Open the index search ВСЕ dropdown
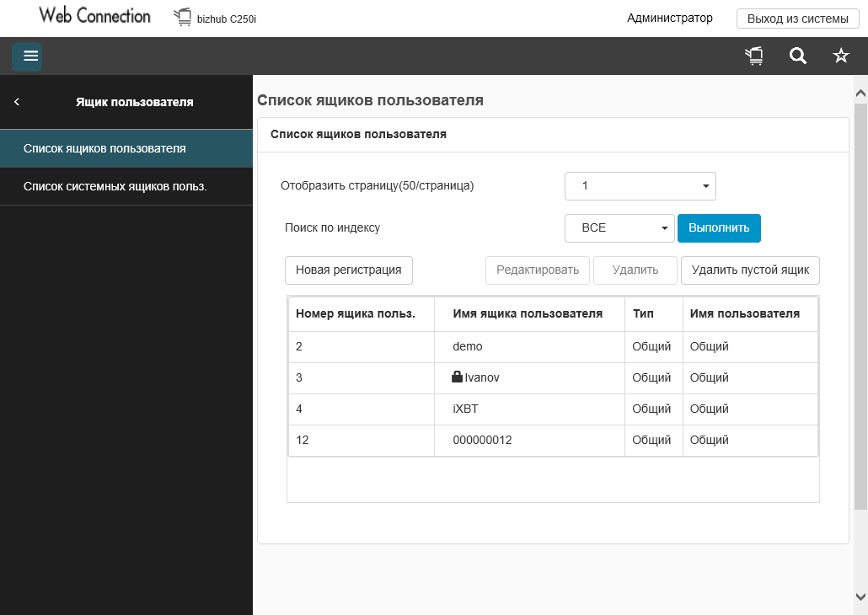Viewport: 868px width, 615px height. [x=619, y=227]
